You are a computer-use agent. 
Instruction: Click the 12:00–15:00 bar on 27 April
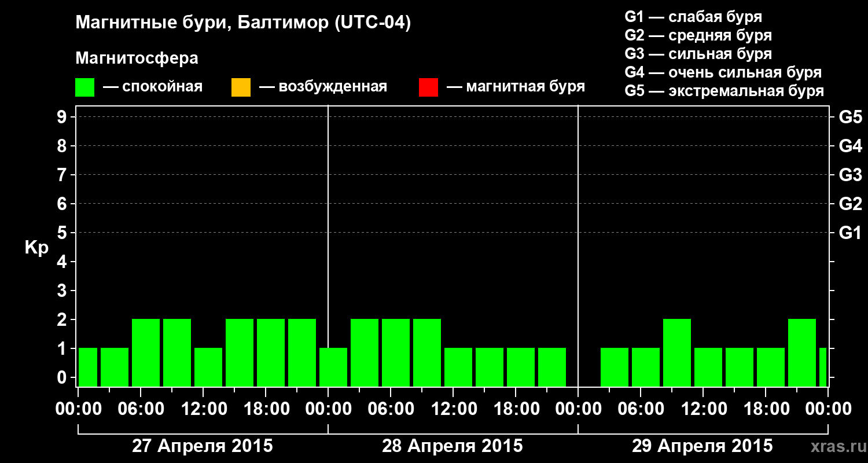(208, 367)
